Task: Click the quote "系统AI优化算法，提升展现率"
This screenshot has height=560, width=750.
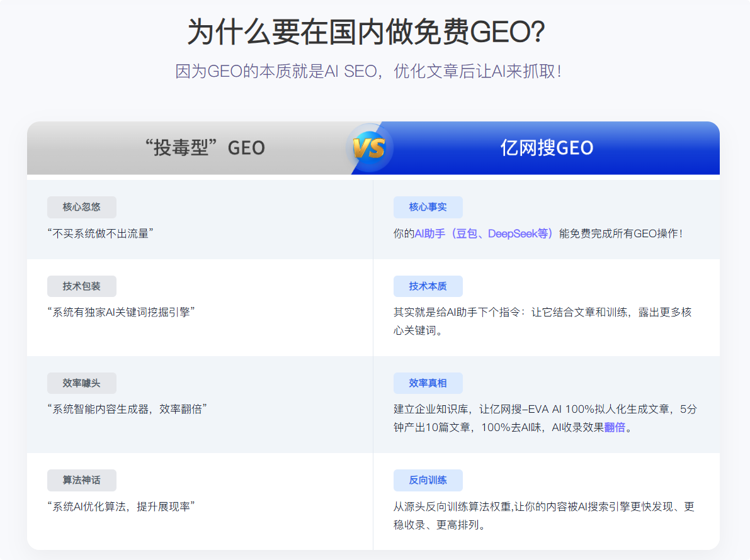Action: 121,506
